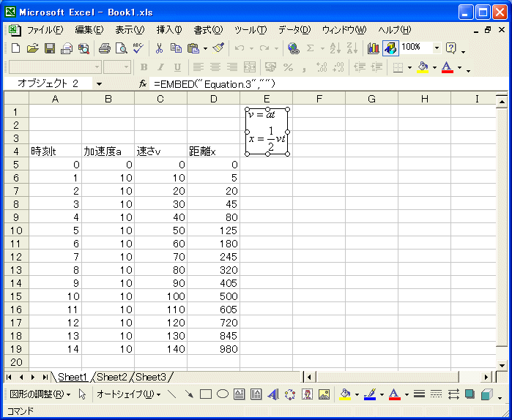Screen dimensions: 512x420
Task: Select the Arrow drawing tool
Action: (x=189, y=394)
